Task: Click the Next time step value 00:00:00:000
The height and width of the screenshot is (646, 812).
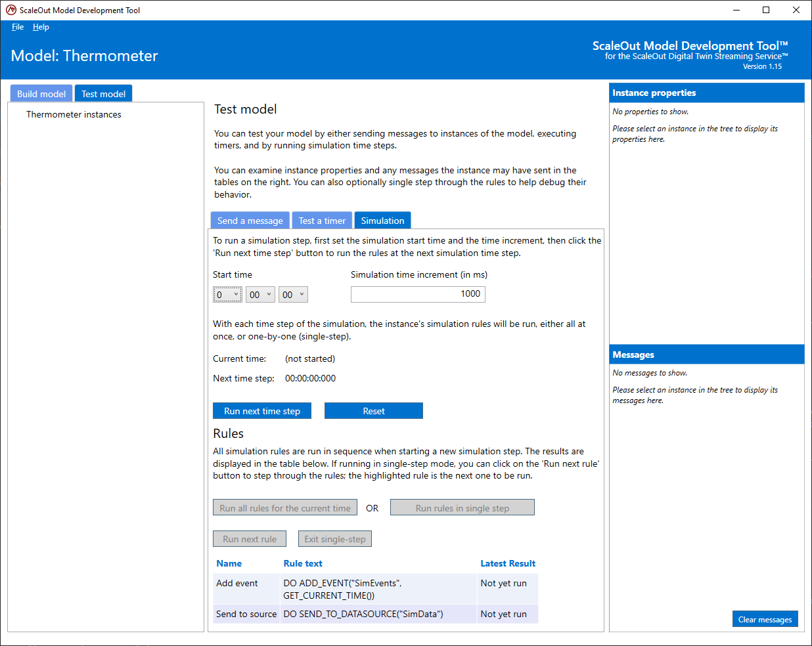Action: pyautogui.click(x=310, y=378)
